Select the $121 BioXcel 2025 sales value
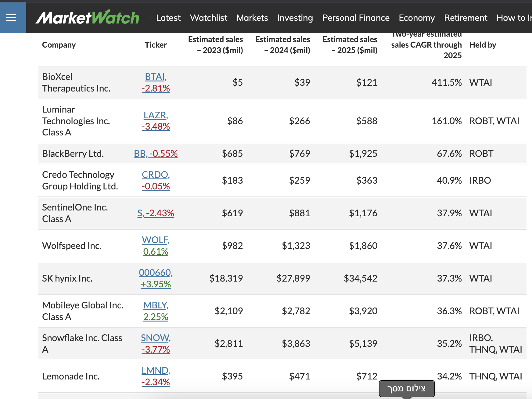This screenshot has width=532, height=399. pyautogui.click(x=367, y=82)
